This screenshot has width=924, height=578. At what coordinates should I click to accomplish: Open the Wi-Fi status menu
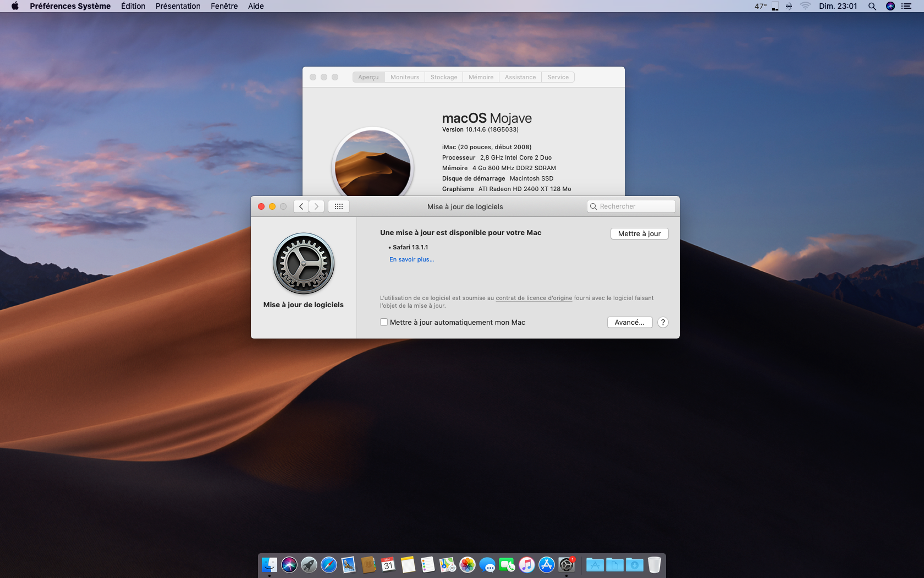click(805, 6)
